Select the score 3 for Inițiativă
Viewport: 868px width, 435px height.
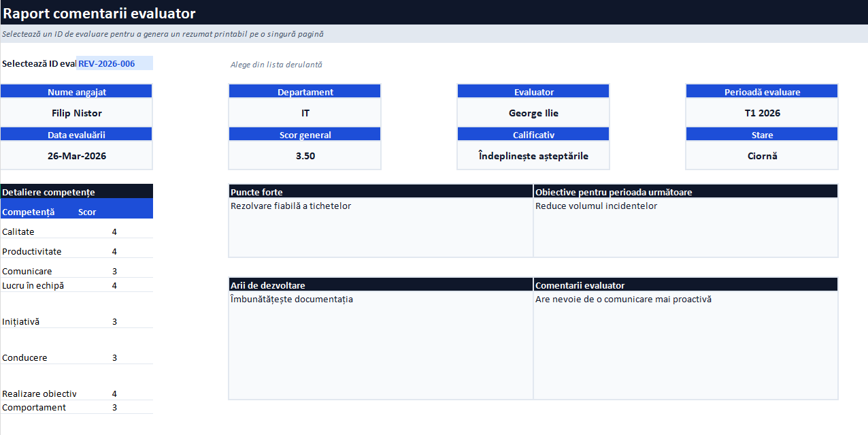point(114,321)
